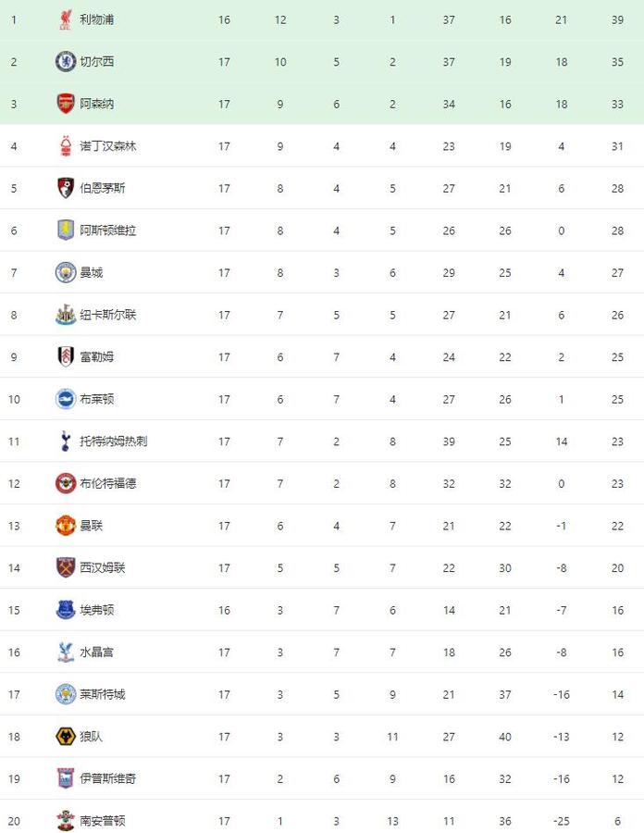Open the 布莱顿 team link
The height and width of the screenshot is (833, 644).
pyautogui.click(x=96, y=399)
